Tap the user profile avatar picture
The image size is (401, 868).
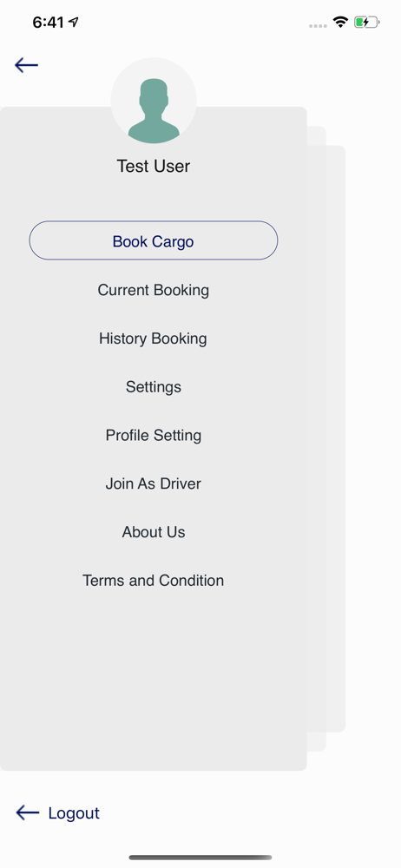[x=154, y=101]
